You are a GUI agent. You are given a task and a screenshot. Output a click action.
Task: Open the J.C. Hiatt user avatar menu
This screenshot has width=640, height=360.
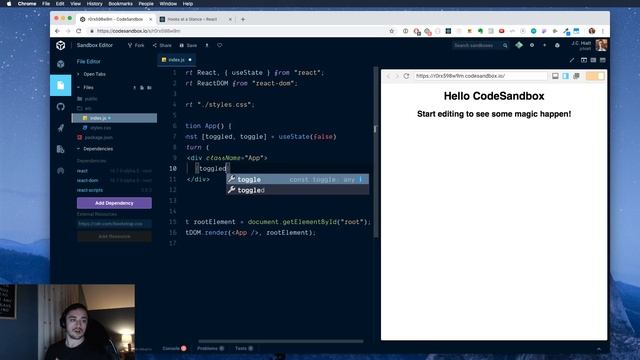coord(601,45)
